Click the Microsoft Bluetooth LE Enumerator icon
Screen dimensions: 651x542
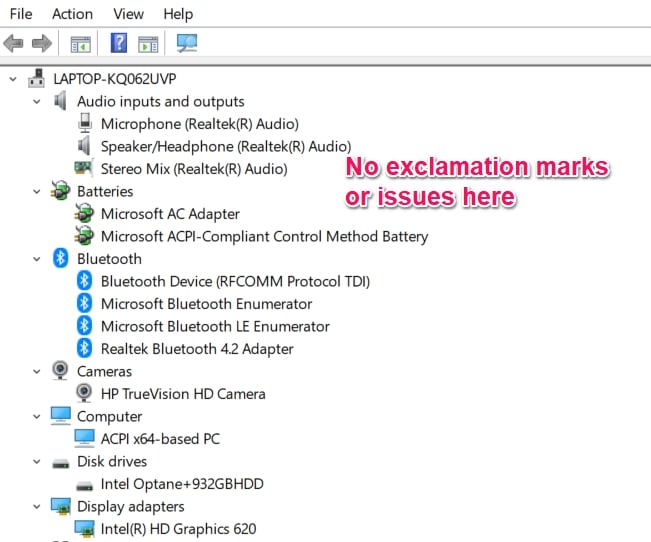tap(84, 325)
